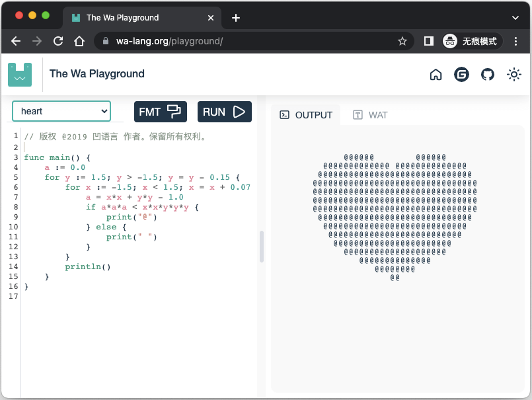The height and width of the screenshot is (400, 532).
Task: Reload the playground page
Action: point(58,41)
